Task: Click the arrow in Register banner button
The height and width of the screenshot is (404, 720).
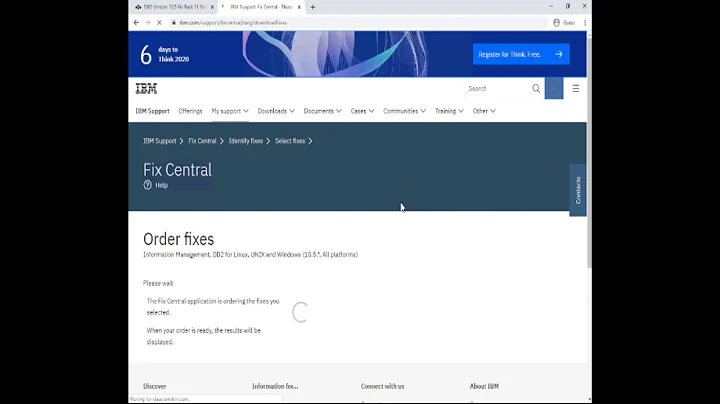Action: click(x=559, y=54)
